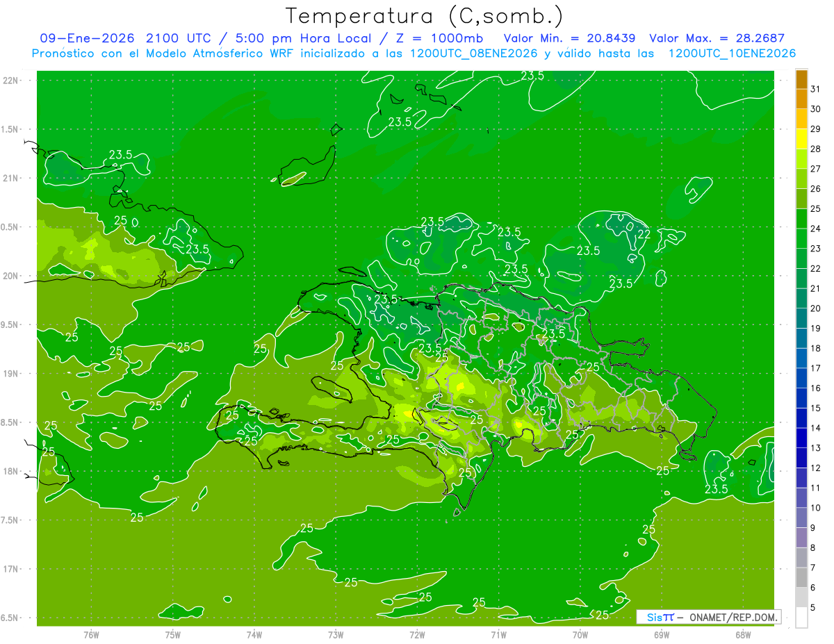The width and height of the screenshot is (834, 644).
Task: Click the '68W' longitude axis label
Action: (743, 634)
